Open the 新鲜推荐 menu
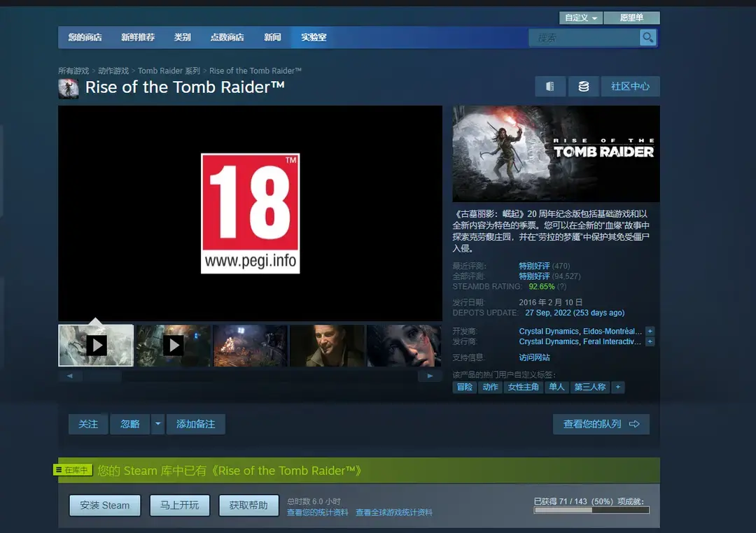This screenshot has height=533, width=756. [x=138, y=38]
